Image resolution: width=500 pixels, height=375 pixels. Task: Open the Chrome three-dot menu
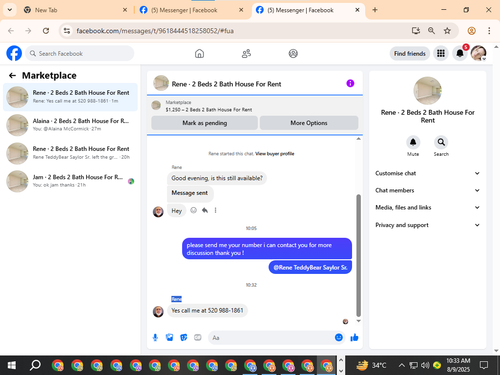coord(489,31)
